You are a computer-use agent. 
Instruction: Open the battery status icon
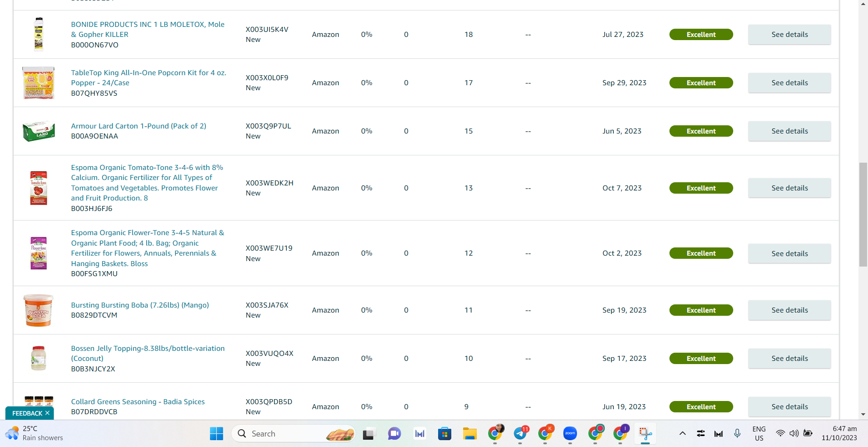(808, 433)
